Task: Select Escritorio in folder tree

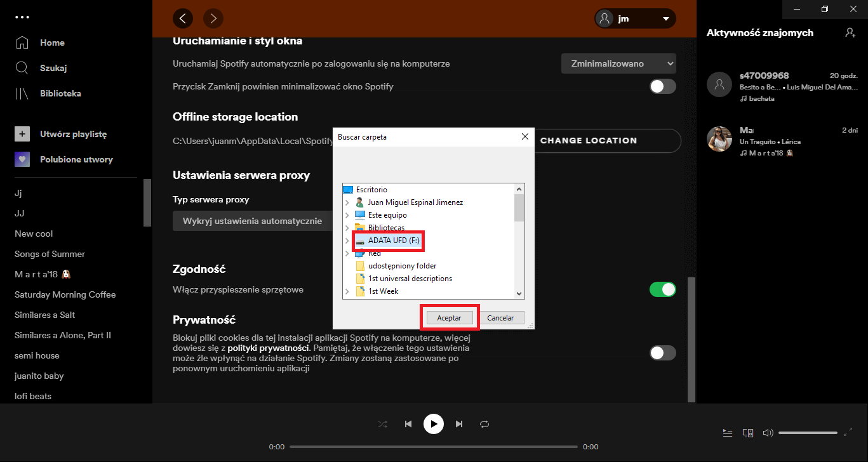Action: 371,190
